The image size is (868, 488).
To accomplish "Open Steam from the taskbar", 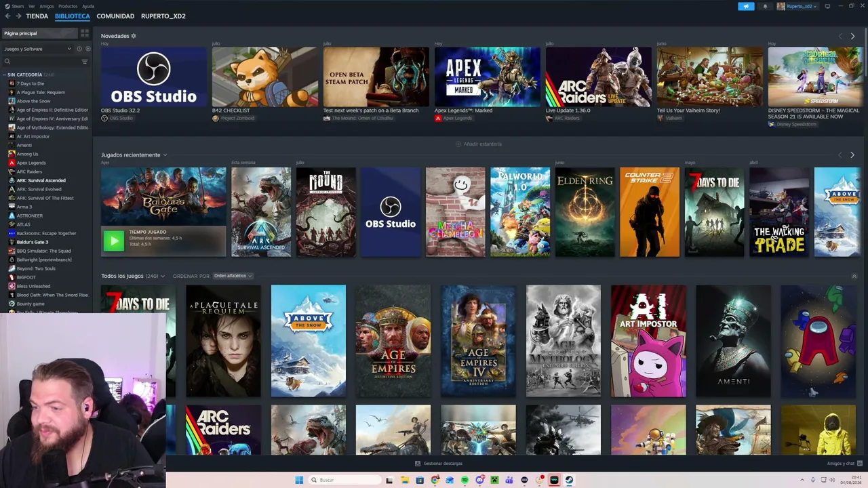I will point(569,480).
